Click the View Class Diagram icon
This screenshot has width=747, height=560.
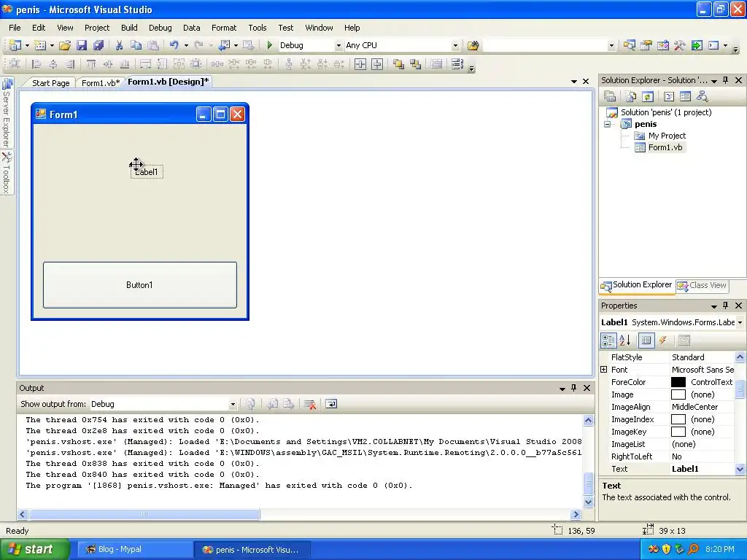703,97
